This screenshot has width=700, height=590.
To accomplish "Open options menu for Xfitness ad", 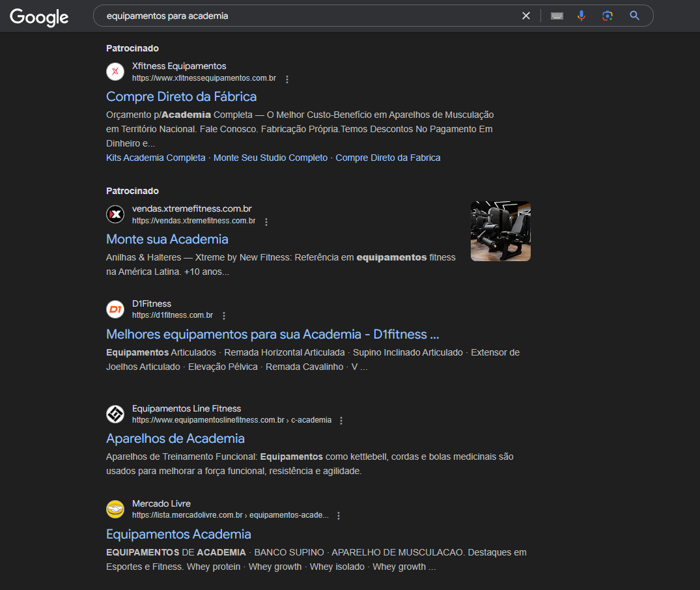I will [287, 79].
